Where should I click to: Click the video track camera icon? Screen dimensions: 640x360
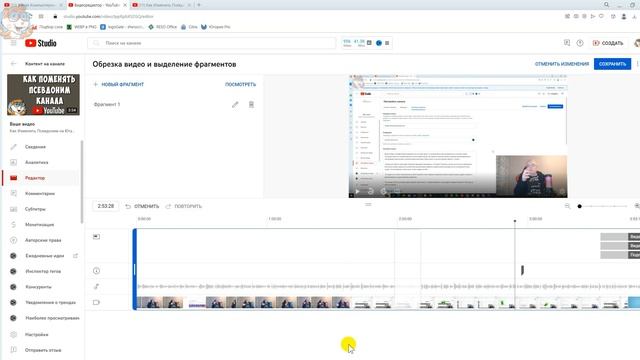point(96,302)
